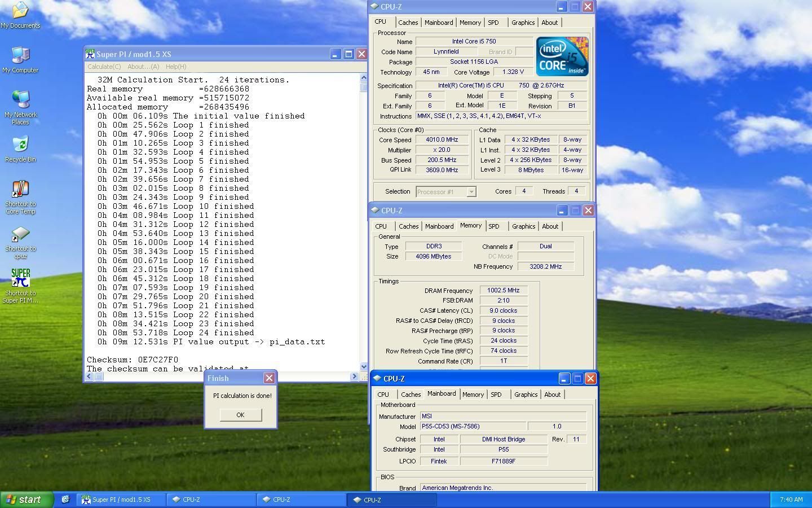Open My Documents desktop icon

(20, 15)
